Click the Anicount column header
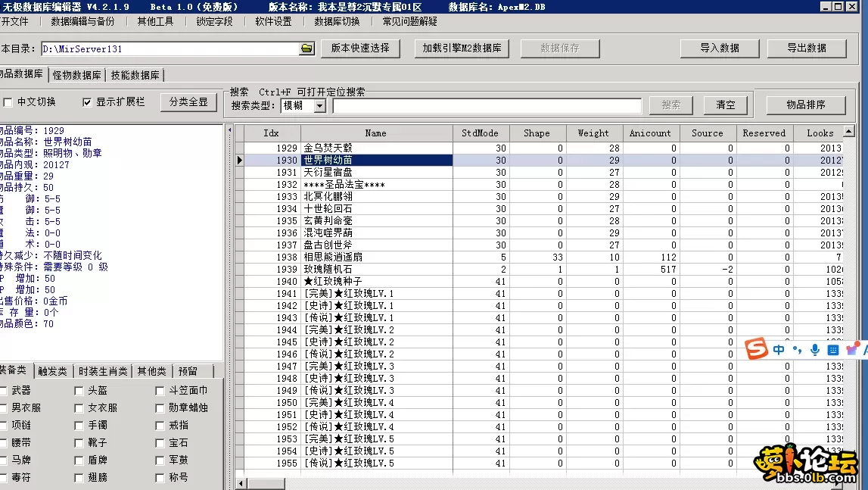The height and width of the screenshot is (490, 868). pos(650,133)
